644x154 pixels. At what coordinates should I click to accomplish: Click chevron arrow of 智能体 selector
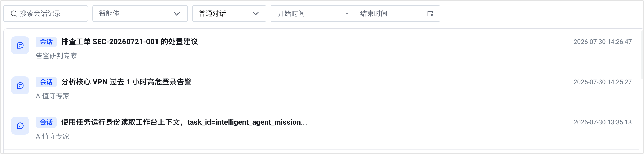(177, 14)
